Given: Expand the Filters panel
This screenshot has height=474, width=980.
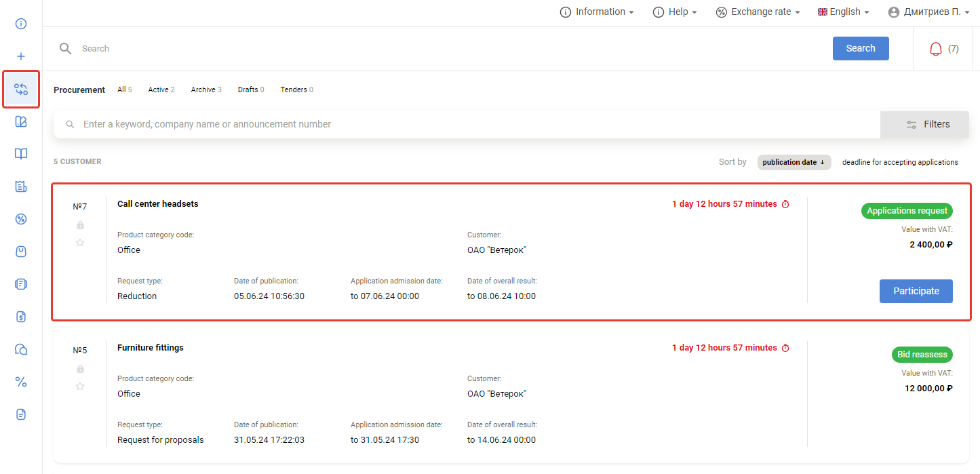Looking at the screenshot, I should 924,125.
